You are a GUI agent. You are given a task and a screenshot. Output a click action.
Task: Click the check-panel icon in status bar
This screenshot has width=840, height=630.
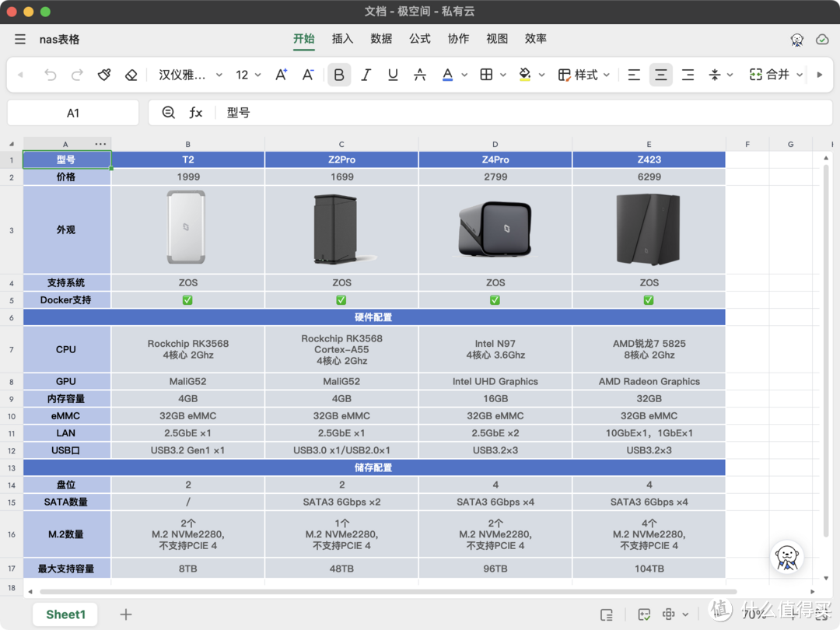coord(645,615)
